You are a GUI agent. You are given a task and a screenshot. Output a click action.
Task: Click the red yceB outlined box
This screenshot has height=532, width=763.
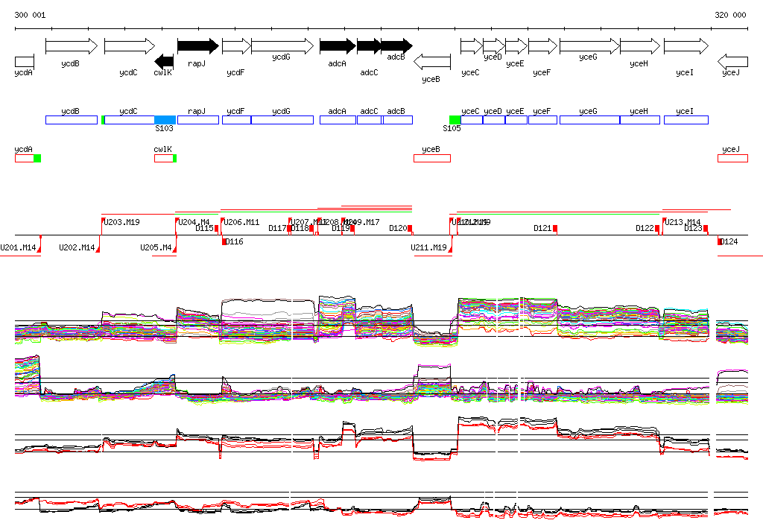[x=432, y=158]
